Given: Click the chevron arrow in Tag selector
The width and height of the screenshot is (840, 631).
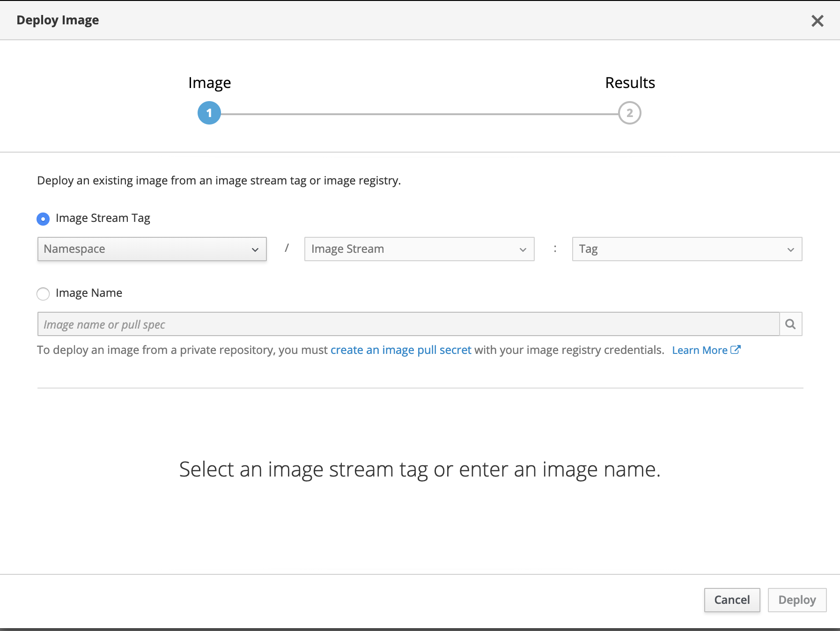Looking at the screenshot, I should tap(790, 249).
